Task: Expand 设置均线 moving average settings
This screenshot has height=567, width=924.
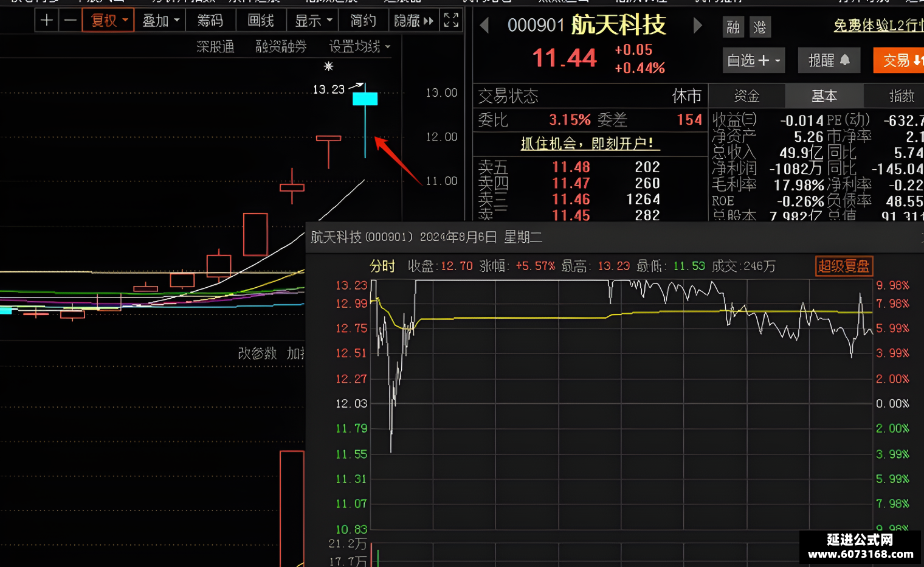Action: coord(360,47)
